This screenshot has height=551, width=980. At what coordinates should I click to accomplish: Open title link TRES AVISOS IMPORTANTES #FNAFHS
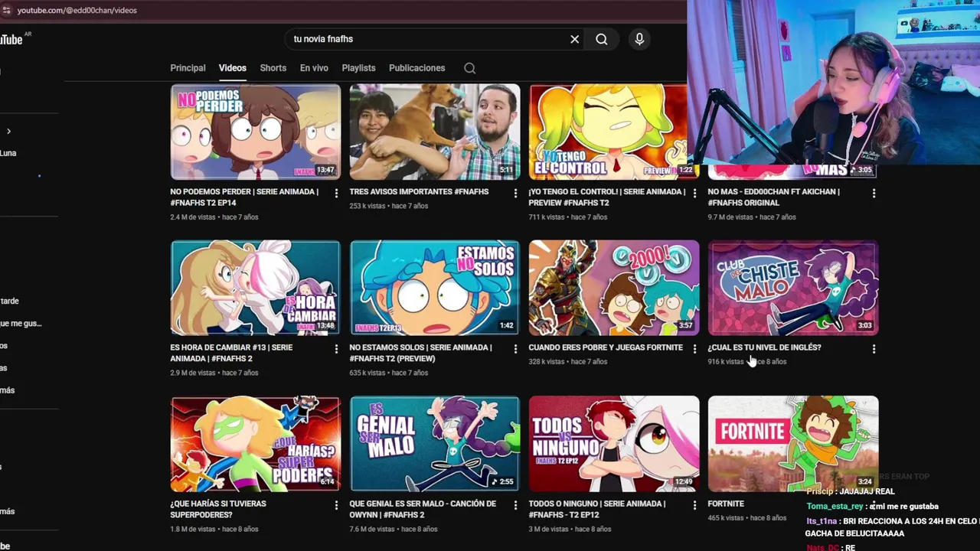click(x=419, y=192)
